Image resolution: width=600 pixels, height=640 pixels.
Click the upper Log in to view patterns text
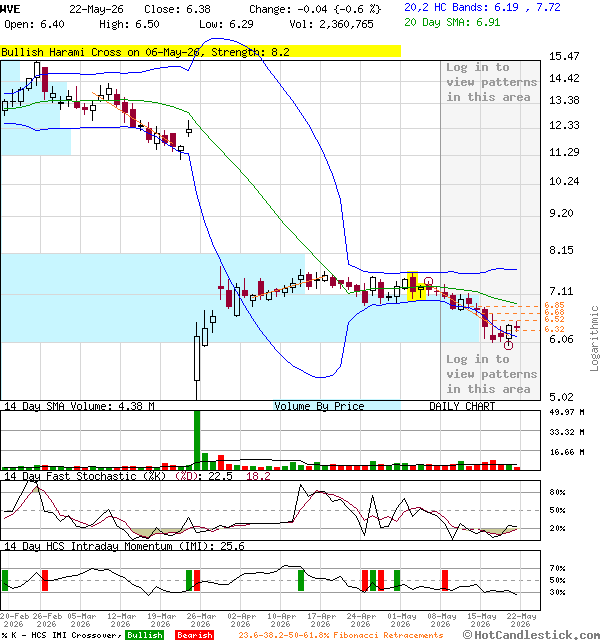tap(491, 82)
